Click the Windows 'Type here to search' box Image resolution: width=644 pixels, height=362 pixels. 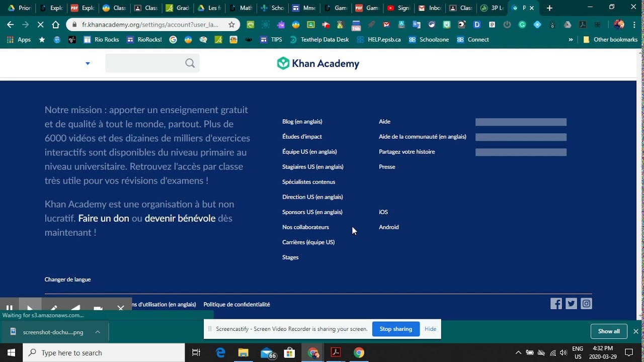coord(104,352)
